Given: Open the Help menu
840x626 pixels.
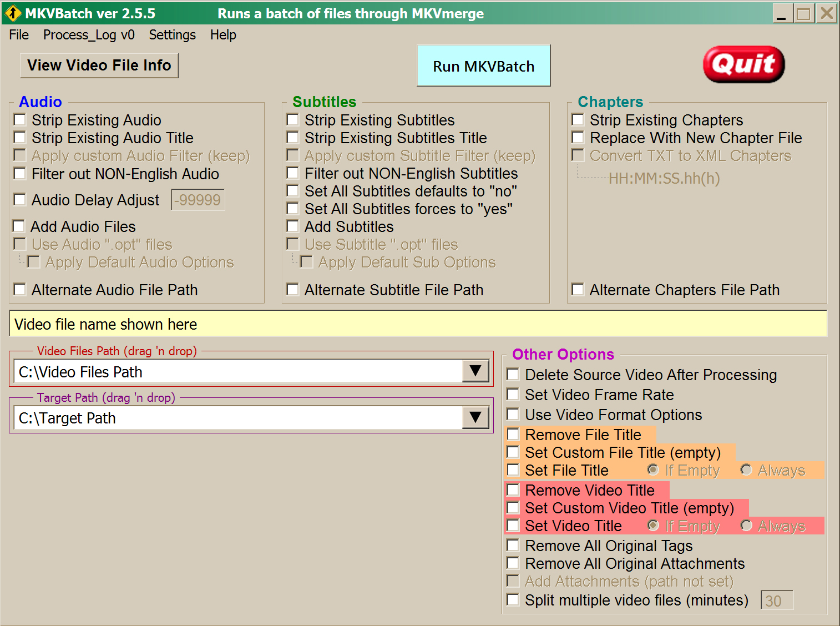Looking at the screenshot, I should 223,35.
